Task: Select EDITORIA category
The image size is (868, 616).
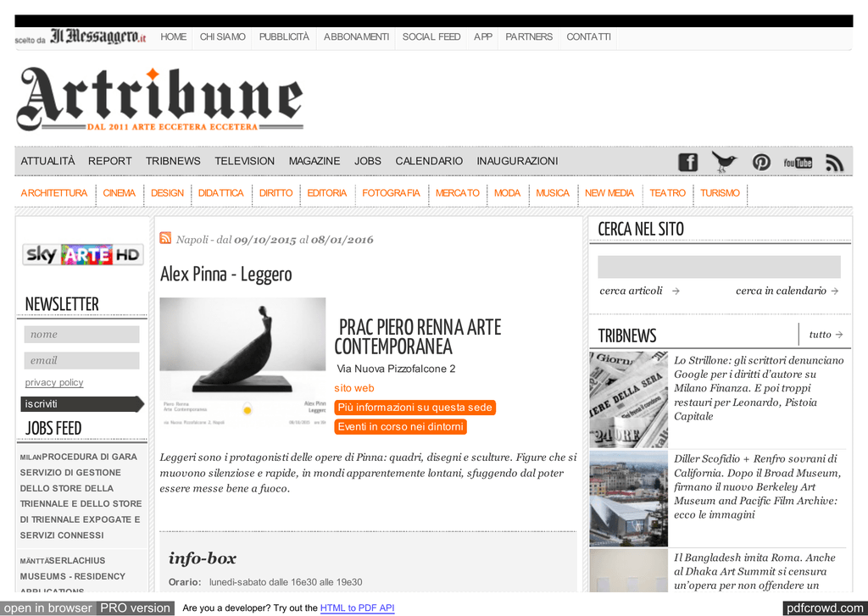Action: [x=326, y=192]
